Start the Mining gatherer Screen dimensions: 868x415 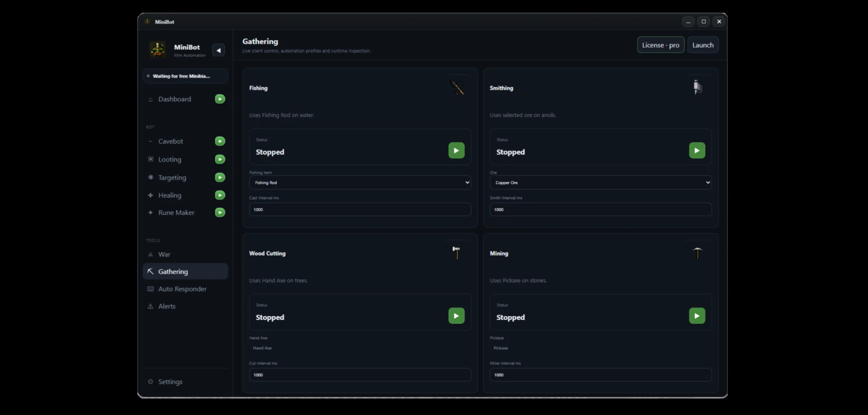pos(697,316)
